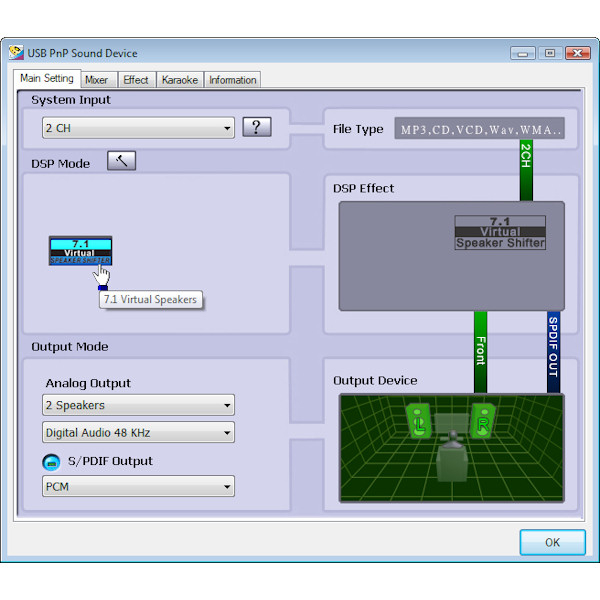Viewport: 600px width, 600px height.
Task: Go to the Karaoke tab
Action: tap(179, 80)
